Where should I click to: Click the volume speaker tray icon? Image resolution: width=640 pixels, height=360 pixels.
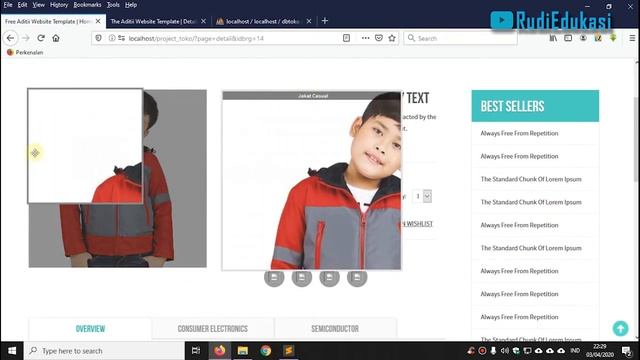[504, 351]
